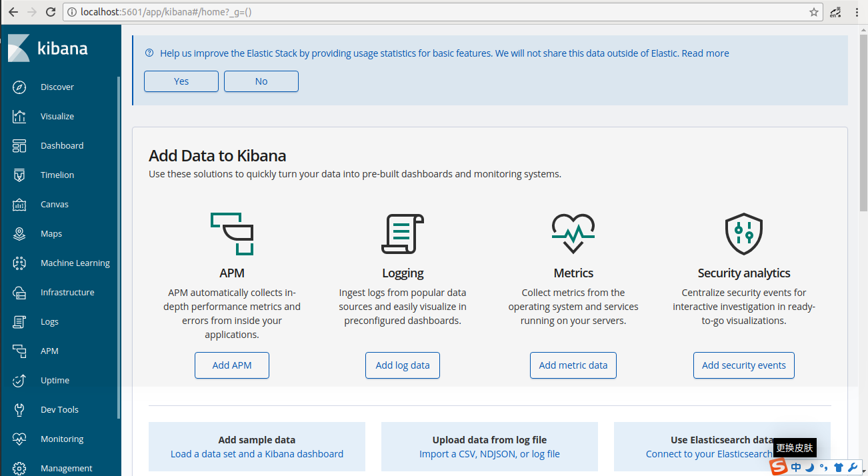Open Sogou skin changer shirt icon
The height and width of the screenshot is (476, 868).
[x=839, y=468]
